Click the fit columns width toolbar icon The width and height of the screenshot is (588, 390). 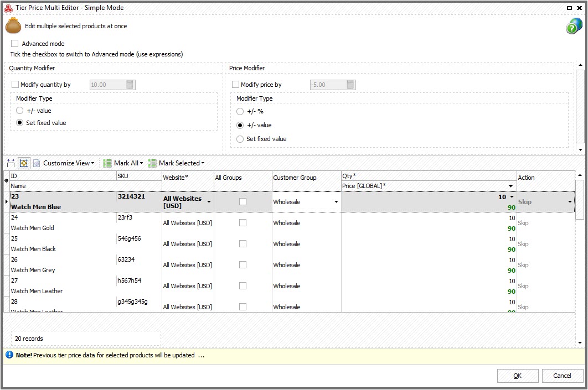[x=11, y=163]
